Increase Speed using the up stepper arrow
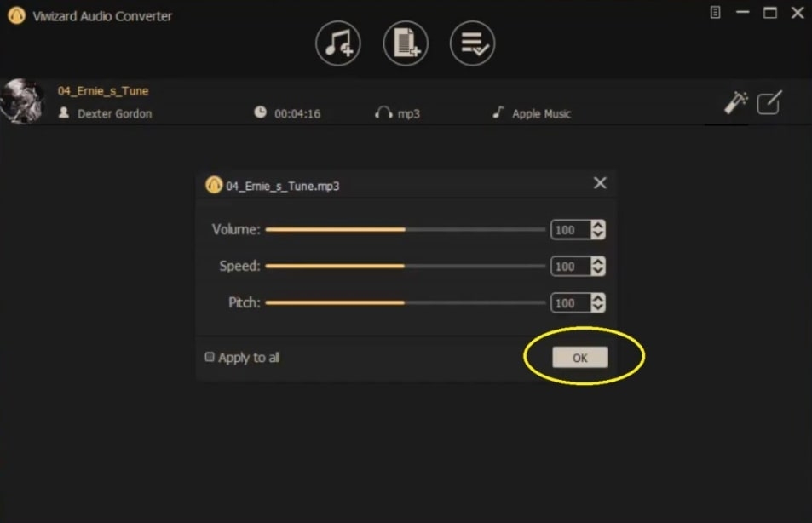The image size is (812, 523). point(598,262)
